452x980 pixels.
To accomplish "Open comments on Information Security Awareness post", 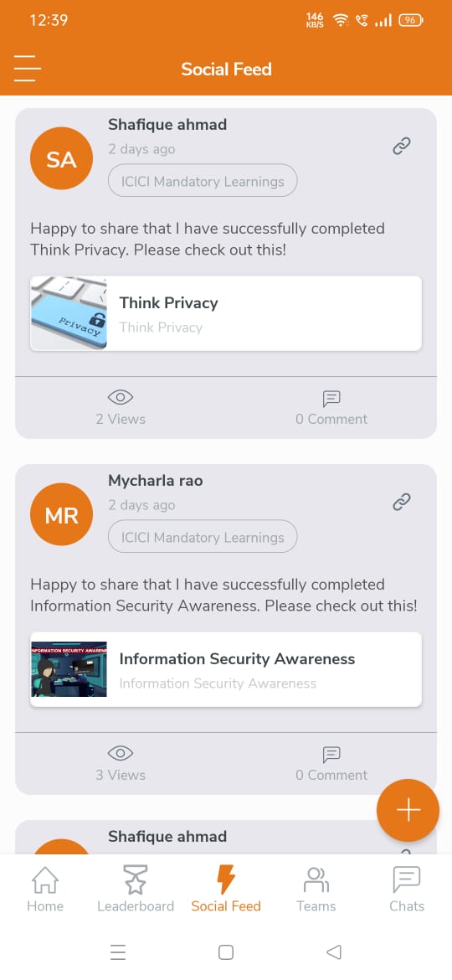I will (331, 764).
